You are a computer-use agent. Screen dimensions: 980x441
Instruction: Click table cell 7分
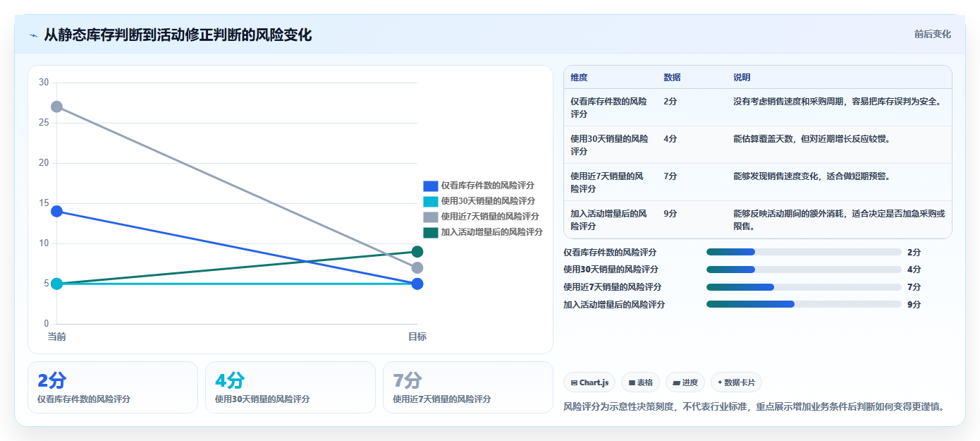tap(670, 176)
